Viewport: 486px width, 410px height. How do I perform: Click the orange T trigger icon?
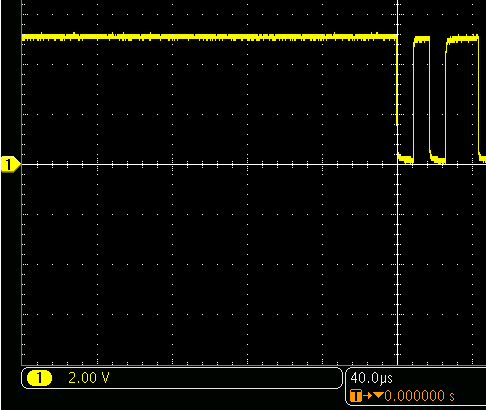tap(356, 396)
